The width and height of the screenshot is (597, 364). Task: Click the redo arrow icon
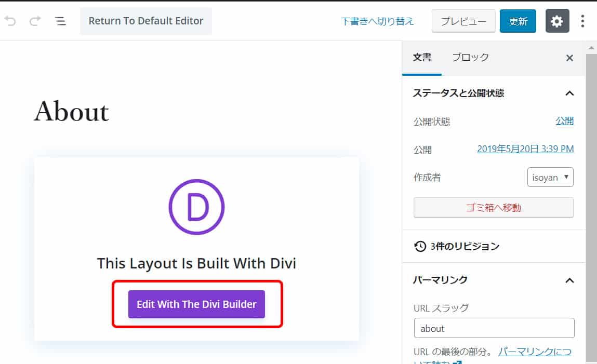click(x=35, y=21)
